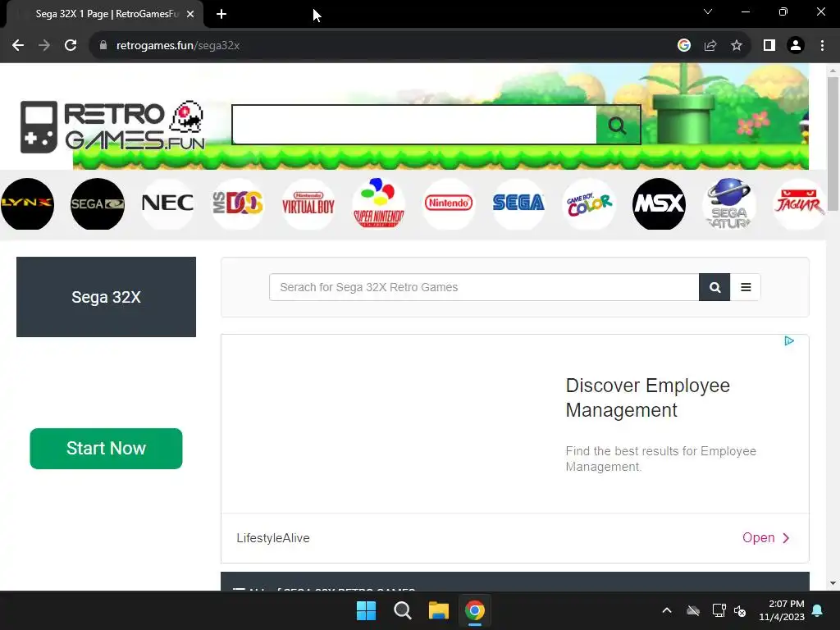Select the Sega Saturn console icon
Viewport: 840px width, 630px height.
729,203
